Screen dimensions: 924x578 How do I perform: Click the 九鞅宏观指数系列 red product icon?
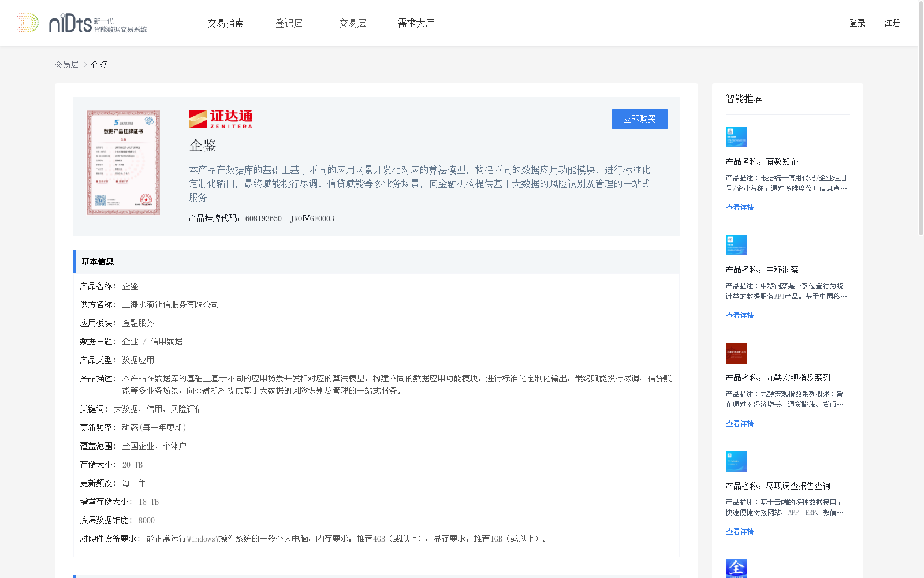click(x=736, y=353)
